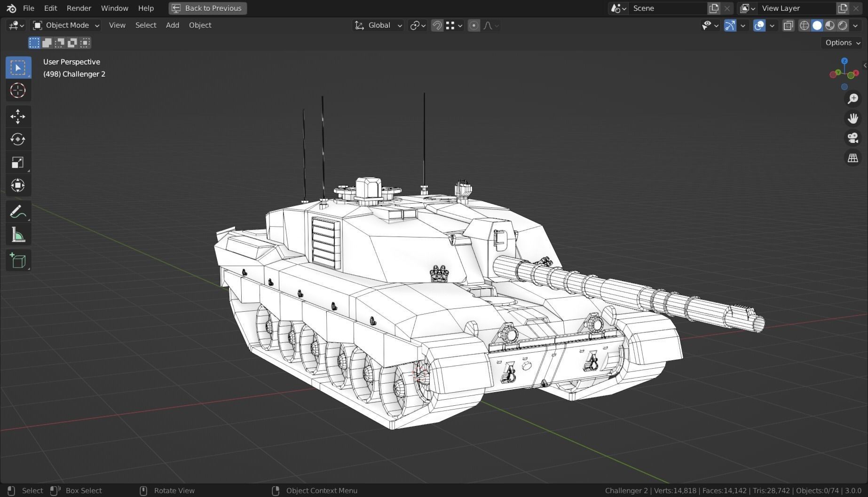Viewport: 868px width, 497px height.
Task: Open the editor type dropdown
Action: 16,25
